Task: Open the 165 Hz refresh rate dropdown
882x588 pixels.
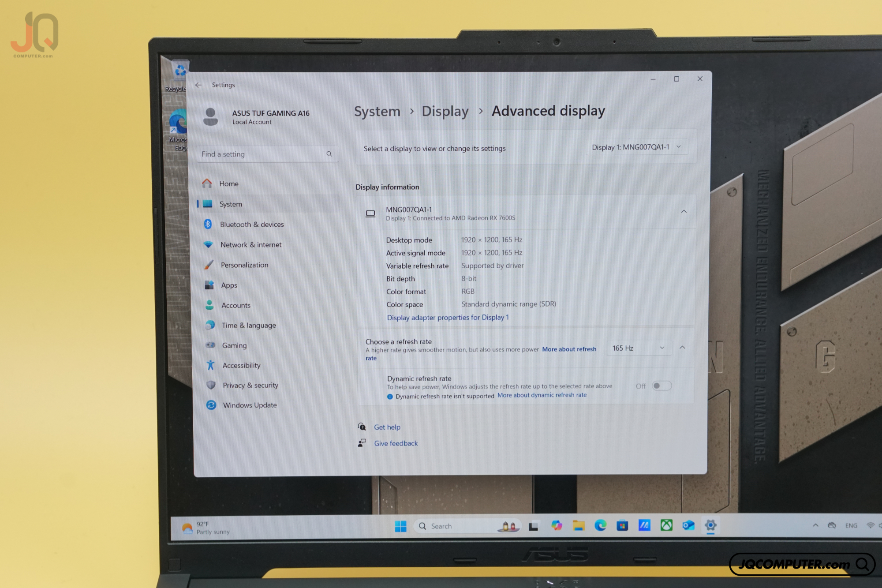Action: pyautogui.click(x=639, y=348)
